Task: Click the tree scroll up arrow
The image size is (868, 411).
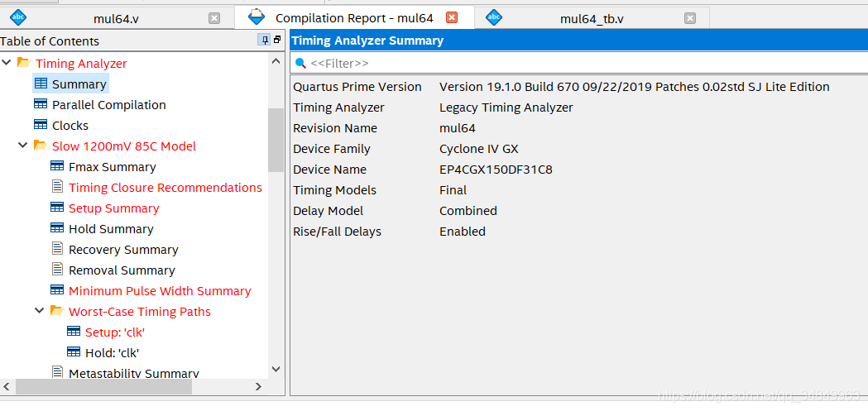Action: 276,61
